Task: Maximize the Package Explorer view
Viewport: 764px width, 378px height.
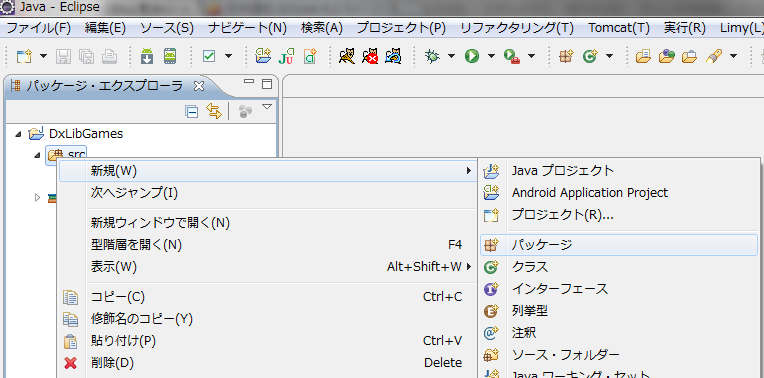Action: coord(267,84)
